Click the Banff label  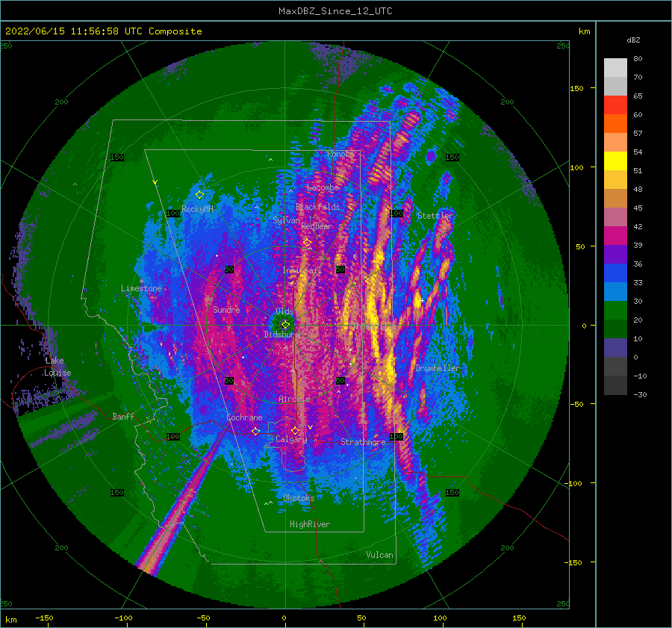tap(123, 417)
